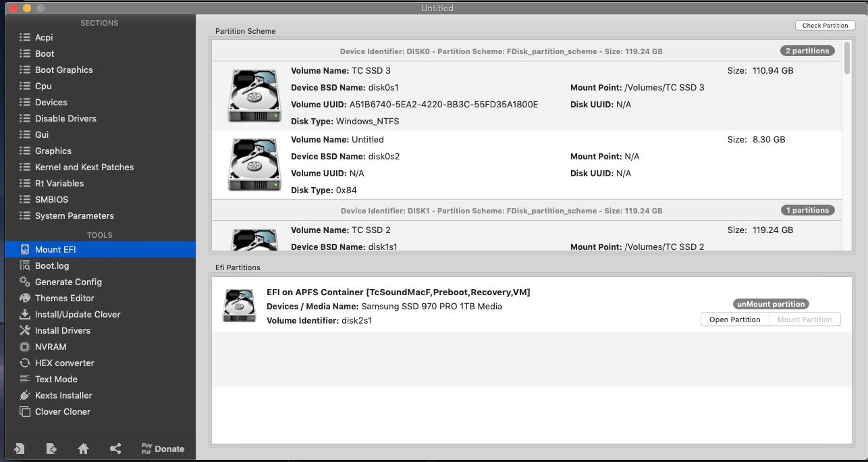868x462 pixels.
Task: Select the Acpi section
Action: [x=44, y=37]
